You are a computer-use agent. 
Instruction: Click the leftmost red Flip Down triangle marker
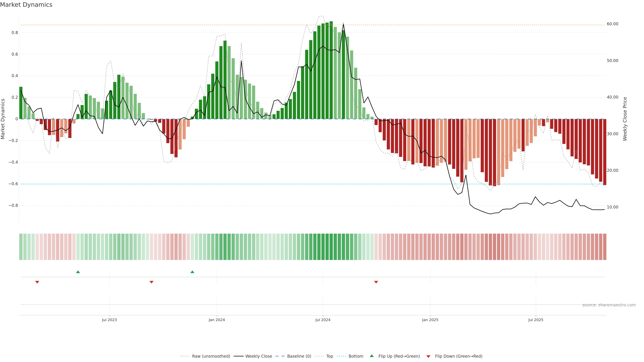tap(37, 282)
